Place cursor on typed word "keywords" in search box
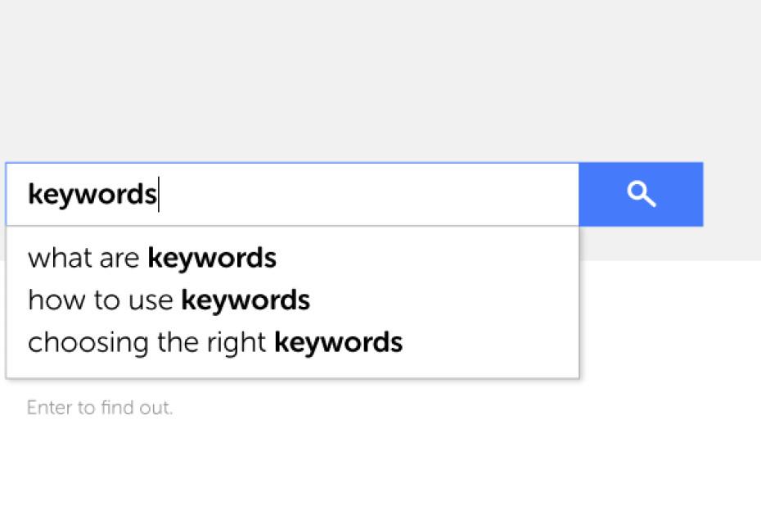 [92, 194]
